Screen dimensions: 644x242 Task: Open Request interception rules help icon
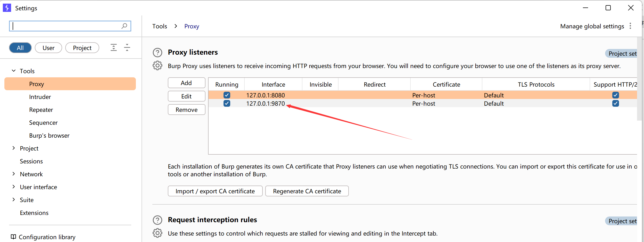pos(157,220)
